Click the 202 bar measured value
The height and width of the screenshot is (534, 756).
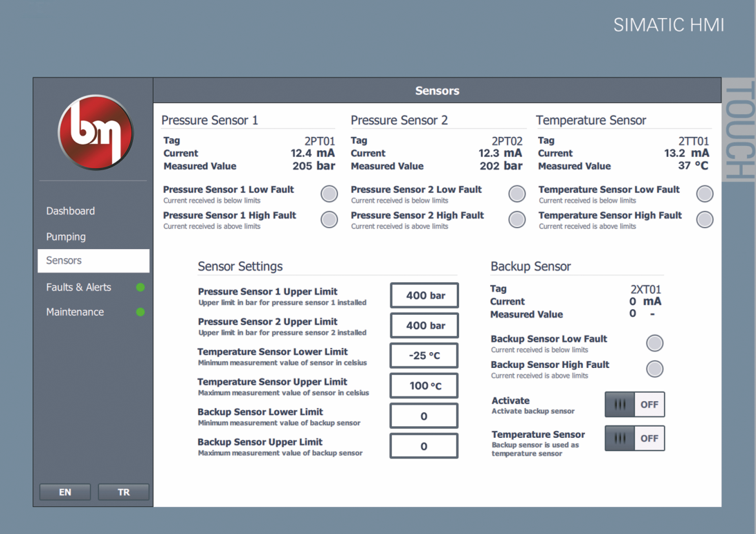501,166
